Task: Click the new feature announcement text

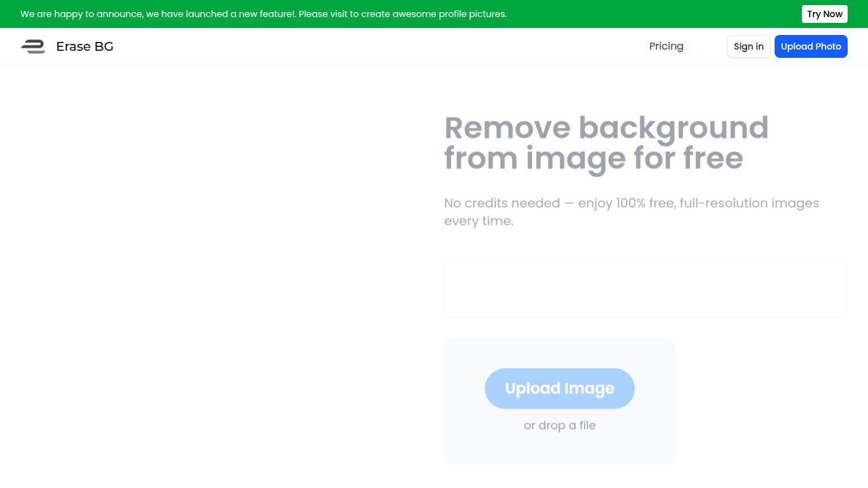Action: click(x=263, y=13)
